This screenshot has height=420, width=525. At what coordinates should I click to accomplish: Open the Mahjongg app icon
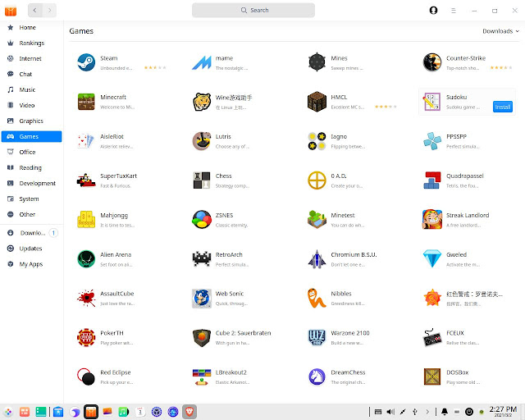[x=86, y=220]
